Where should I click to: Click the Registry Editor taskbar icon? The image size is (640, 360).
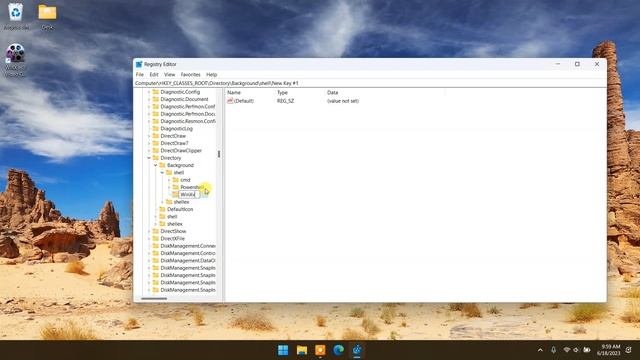point(357,350)
